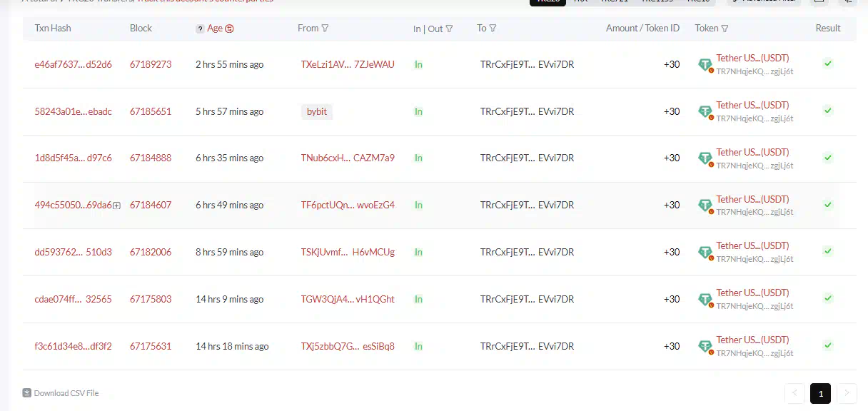The width and height of the screenshot is (868, 411).
Task: Open Tether US...(USDT) link in block 67184888 row
Action: [x=752, y=153]
